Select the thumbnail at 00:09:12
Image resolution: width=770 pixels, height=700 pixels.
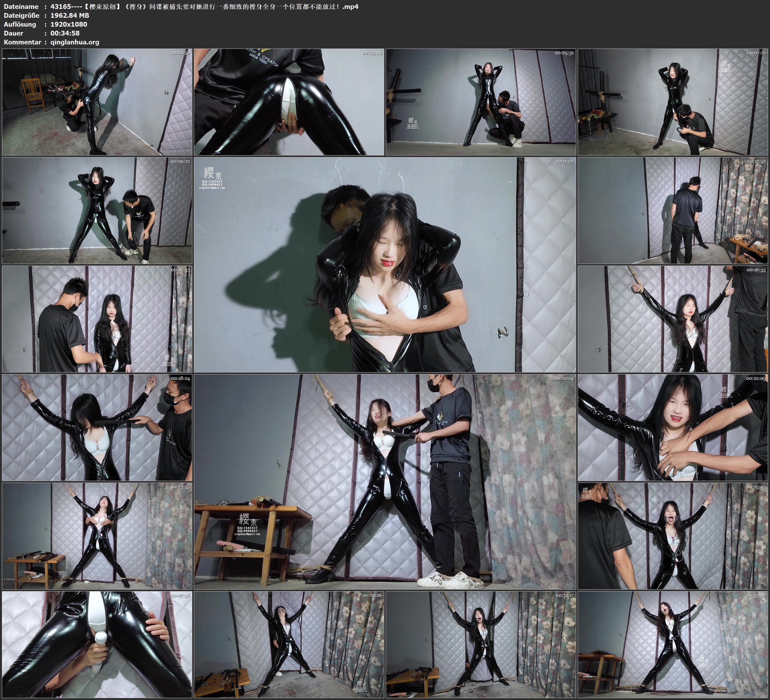click(97, 210)
